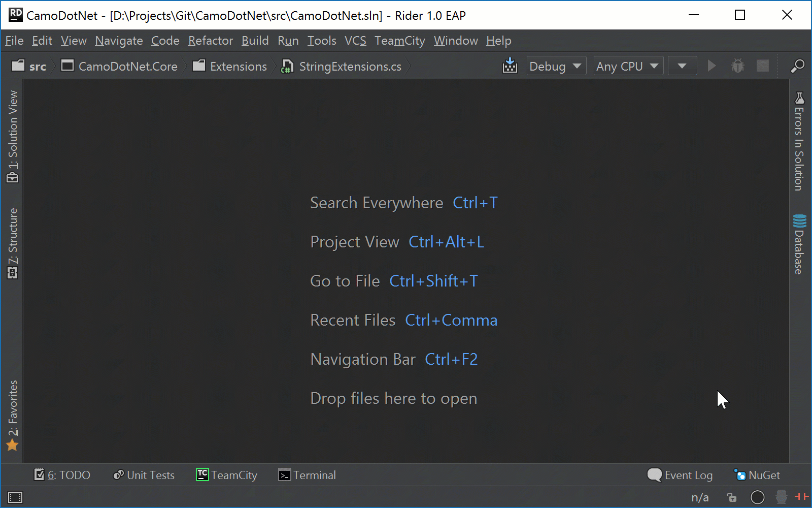Toggle the read-only lock in the status bar
Screen dimensions: 812x508
(732, 497)
